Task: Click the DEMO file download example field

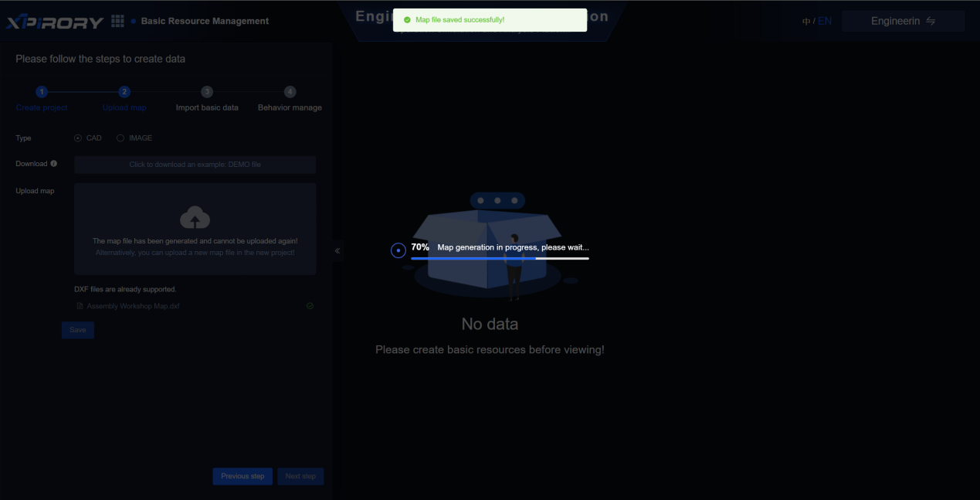Action: pos(195,165)
